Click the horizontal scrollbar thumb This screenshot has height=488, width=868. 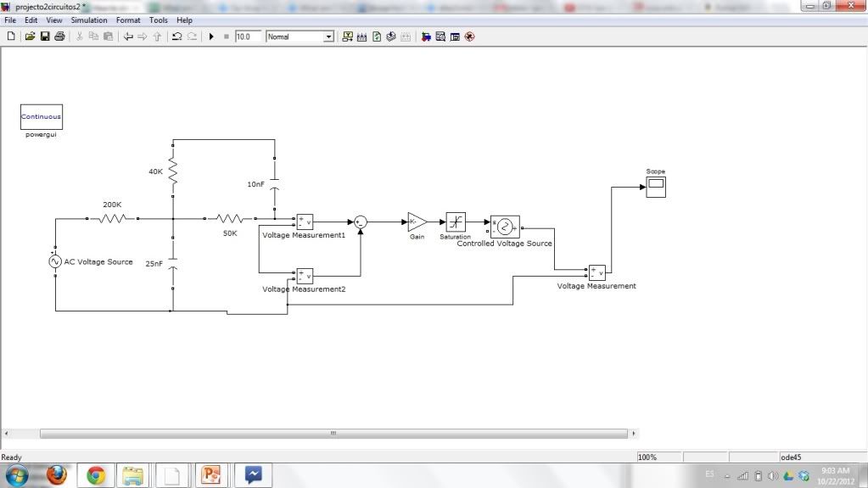pyautogui.click(x=333, y=434)
